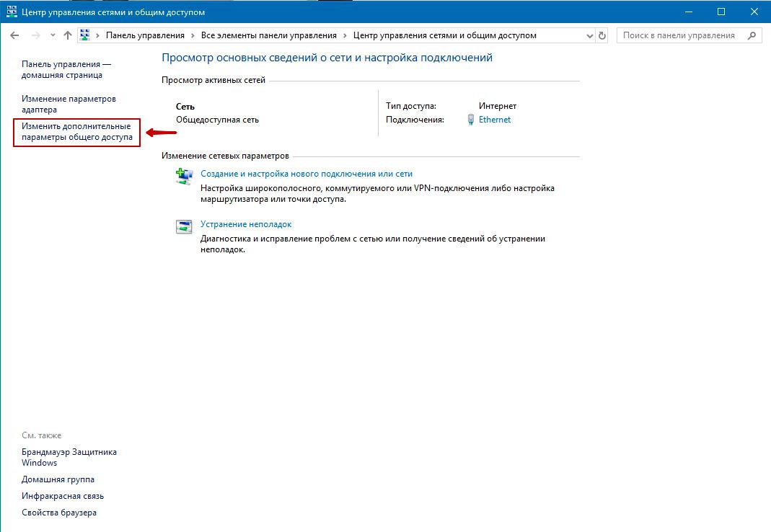This screenshot has height=532, width=771.
Task: Click the forward navigation arrow
Action: (x=35, y=35)
